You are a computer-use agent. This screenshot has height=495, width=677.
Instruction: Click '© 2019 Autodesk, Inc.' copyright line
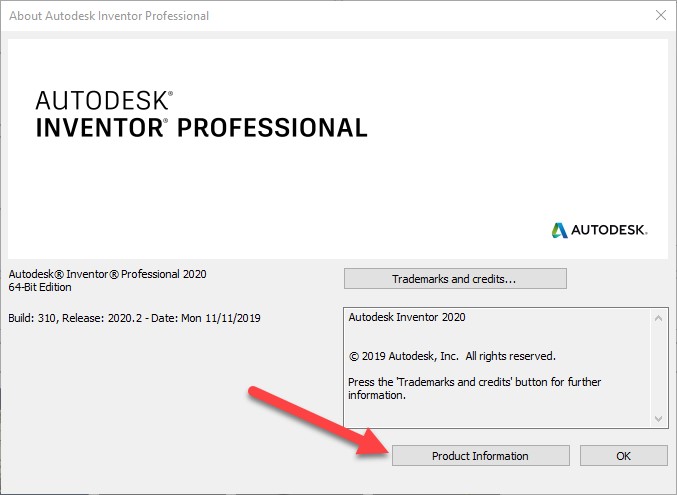tap(452, 356)
